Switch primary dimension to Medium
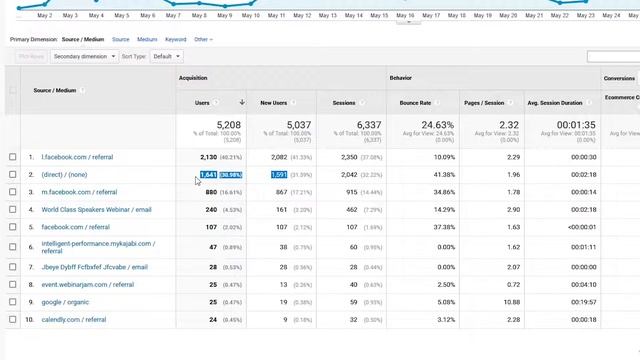 click(x=147, y=40)
